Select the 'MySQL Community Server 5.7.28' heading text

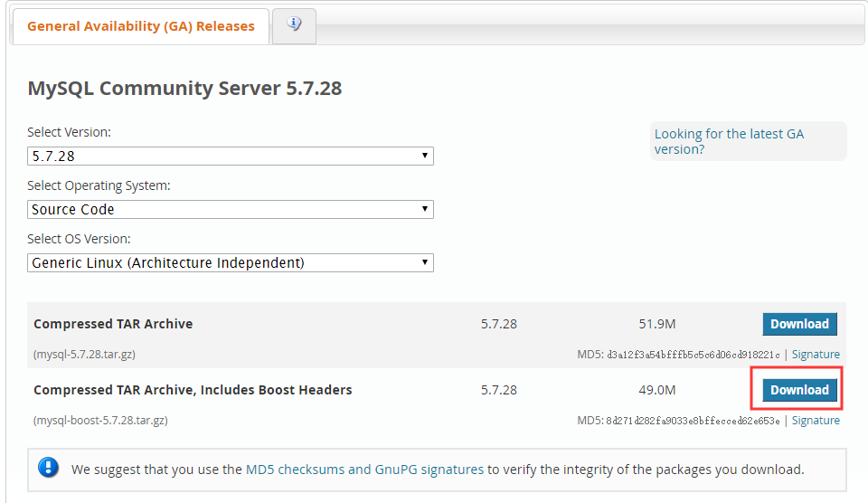[184, 88]
